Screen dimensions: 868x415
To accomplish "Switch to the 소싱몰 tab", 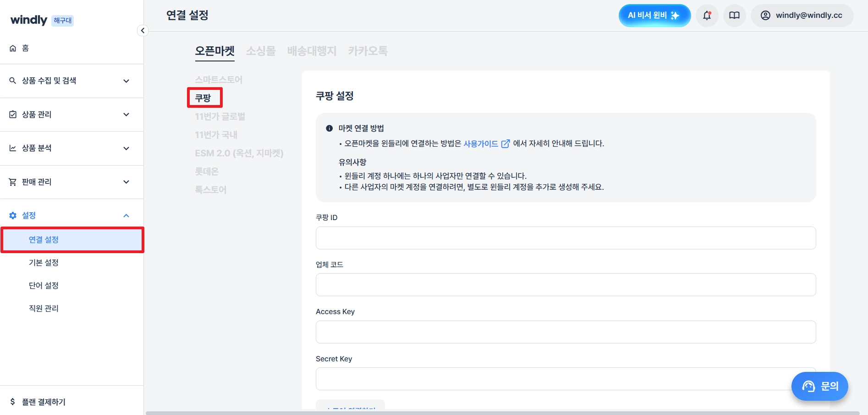I will [261, 51].
